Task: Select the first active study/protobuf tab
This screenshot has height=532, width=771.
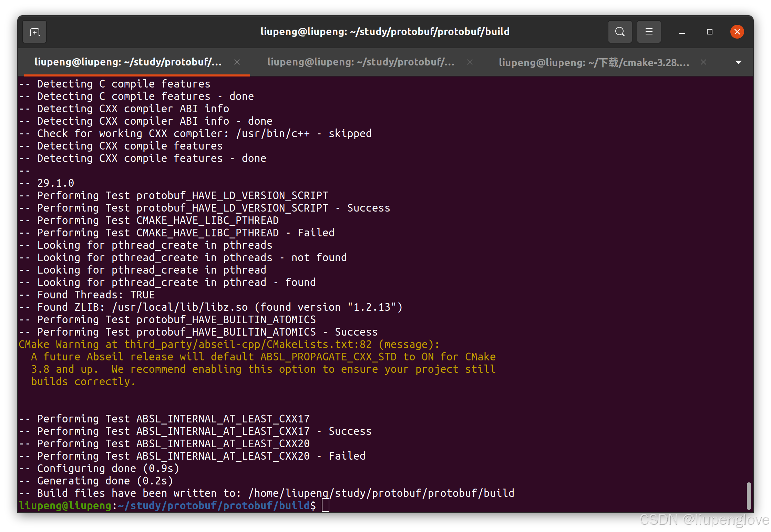Action: point(128,62)
